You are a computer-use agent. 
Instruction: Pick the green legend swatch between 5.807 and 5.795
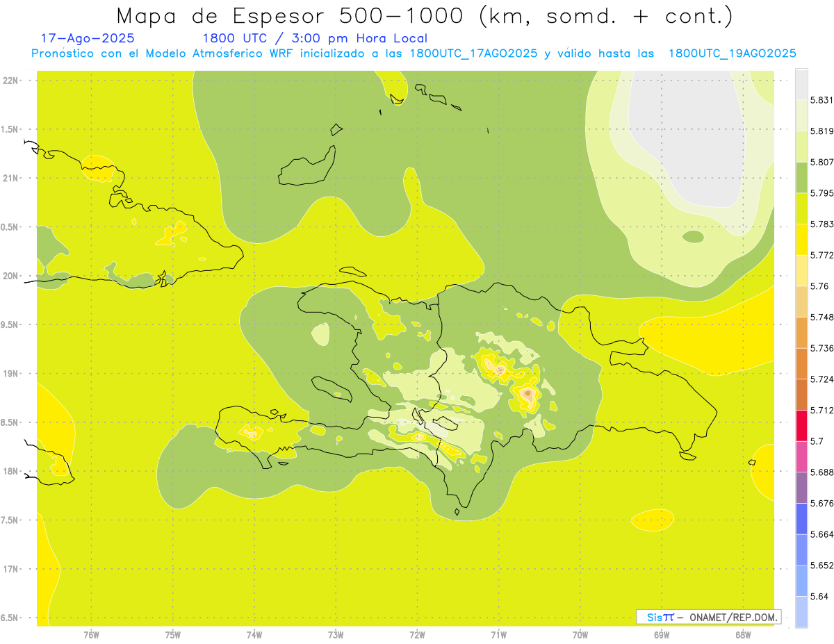click(801, 178)
